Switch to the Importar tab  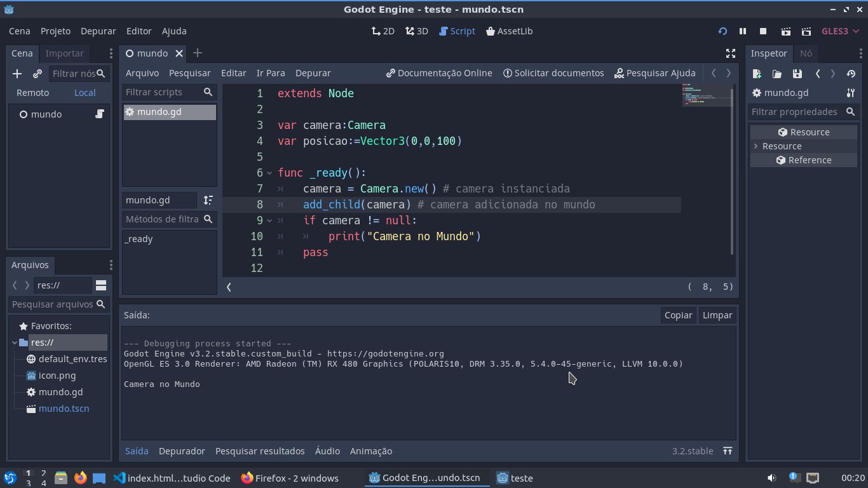pyautogui.click(x=64, y=53)
